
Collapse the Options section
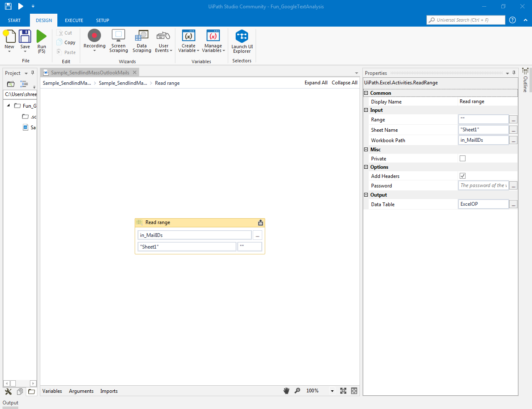point(366,167)
